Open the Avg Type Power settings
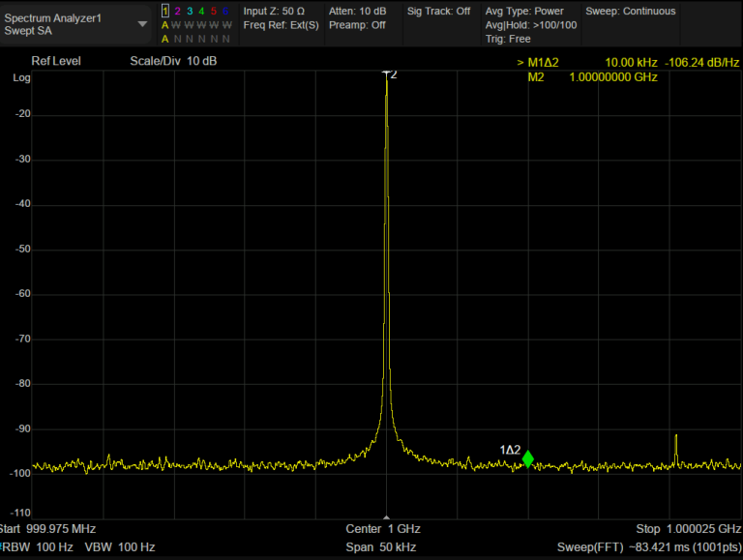The width and height of the screenshot is (743, 560). pyautogui.click(x=523, y=12)
